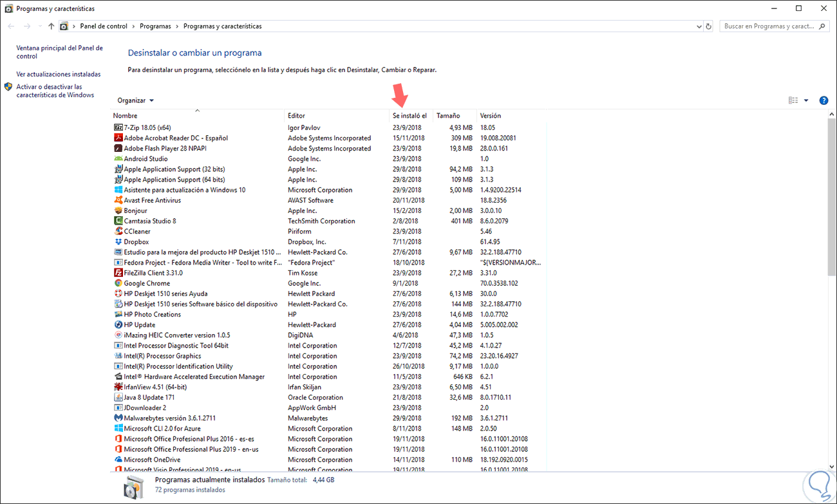
Task: Click the TechSmith Corporation editor cell
Action: click(321, 221)
